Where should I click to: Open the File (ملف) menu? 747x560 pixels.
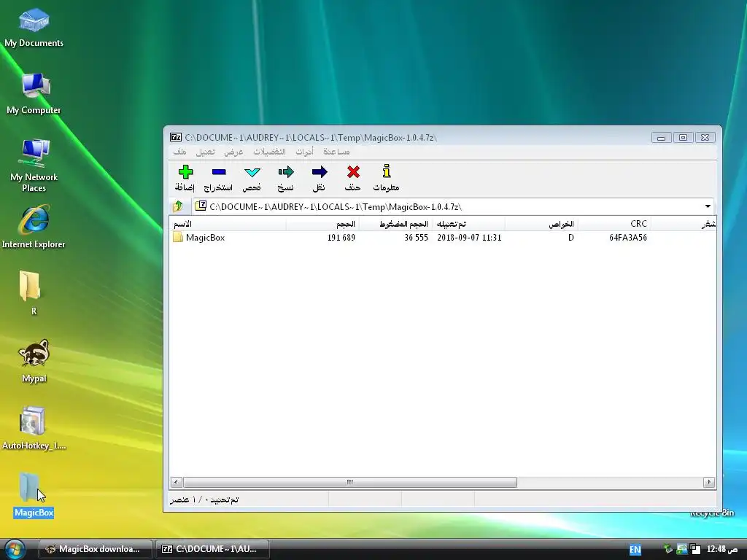pos(179,152)
